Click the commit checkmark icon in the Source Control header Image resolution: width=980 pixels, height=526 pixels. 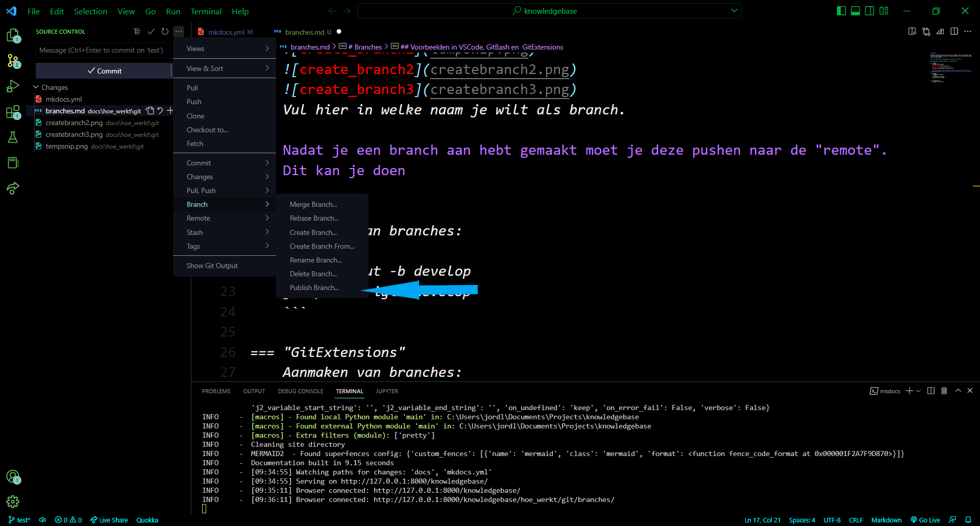[151, 32]
